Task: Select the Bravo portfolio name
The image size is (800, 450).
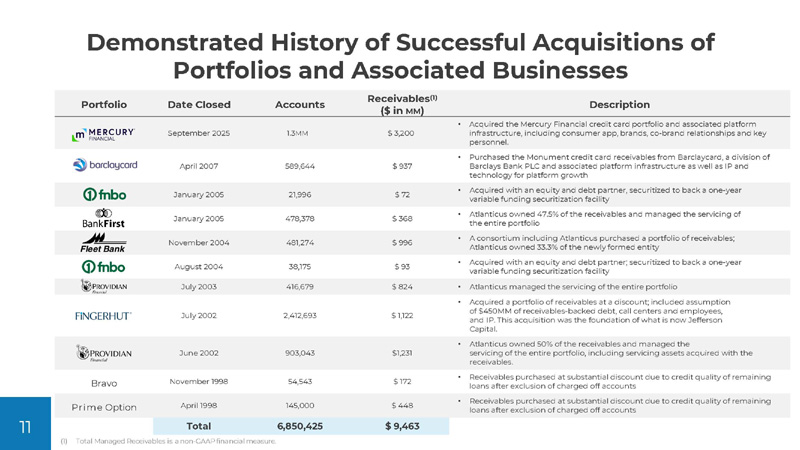Action: (104, 382)
